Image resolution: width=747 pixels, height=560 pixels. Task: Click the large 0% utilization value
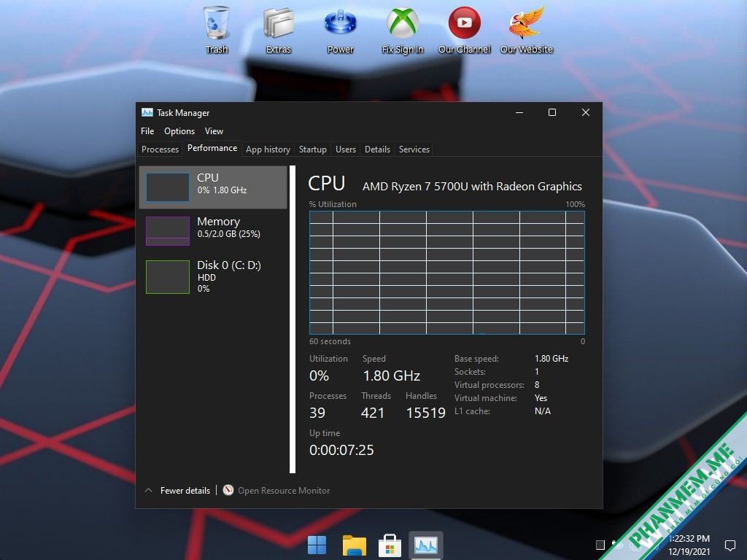320,376
